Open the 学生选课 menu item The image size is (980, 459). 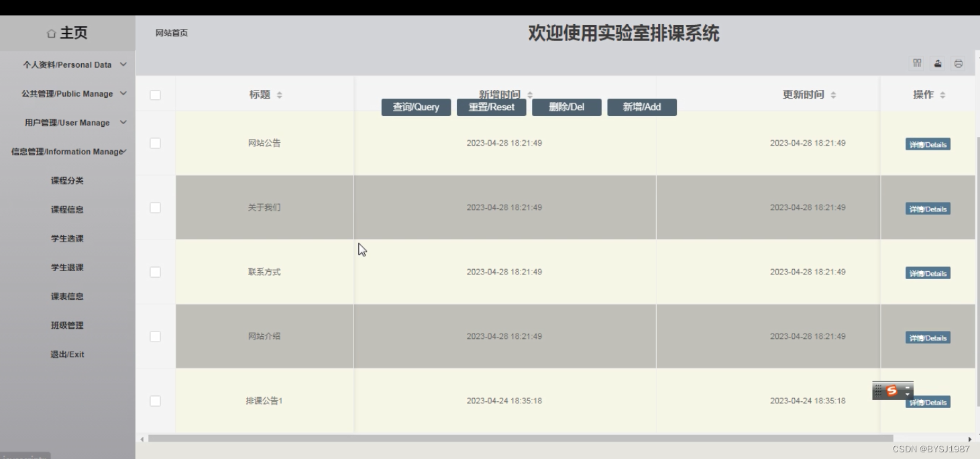[68, 238]
